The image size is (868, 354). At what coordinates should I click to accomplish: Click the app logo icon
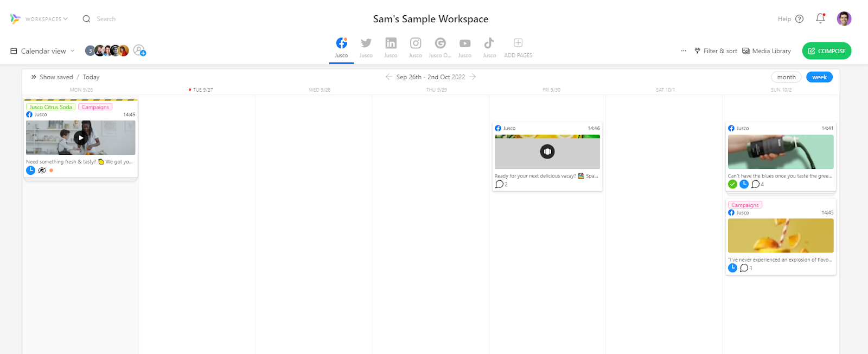(x=15, y=19)
